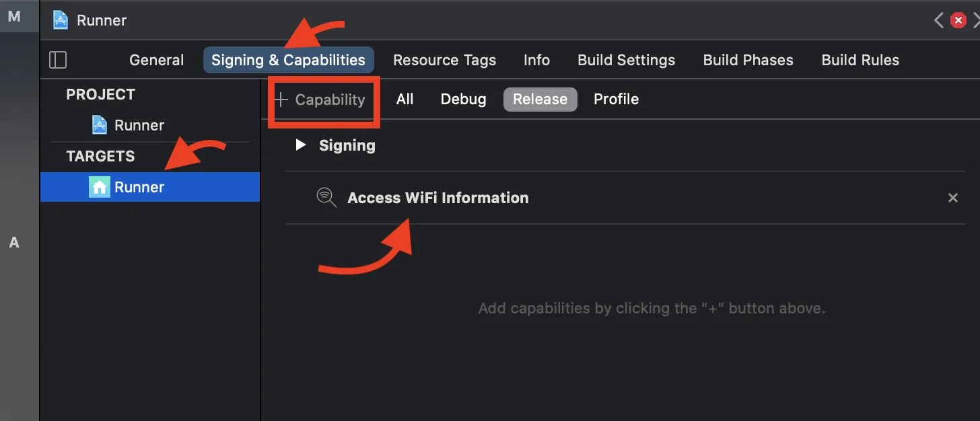Click the Access WiFi Information icon

tap(326, 198)
